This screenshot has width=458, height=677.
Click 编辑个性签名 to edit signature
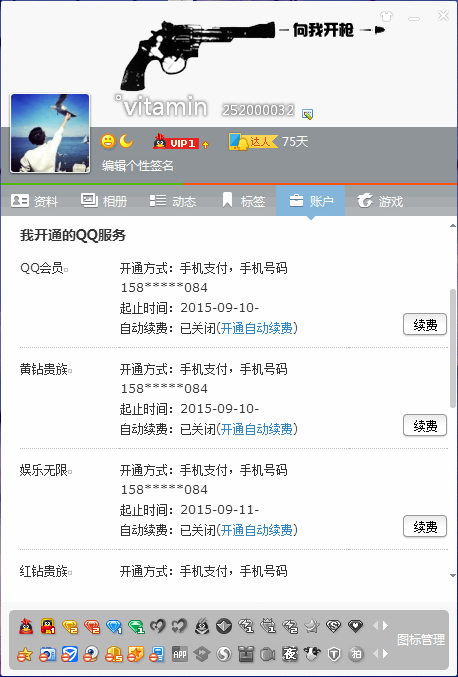[138, 165]
